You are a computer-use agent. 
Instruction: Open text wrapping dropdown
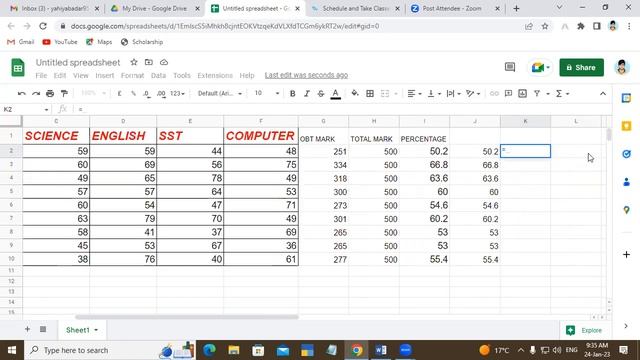coord(453,93)
